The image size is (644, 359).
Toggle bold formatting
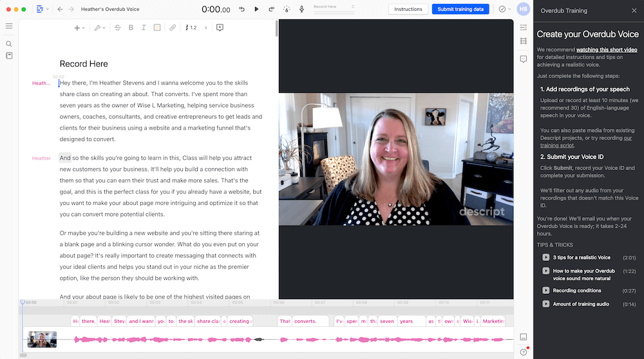(x=131, y=28)
